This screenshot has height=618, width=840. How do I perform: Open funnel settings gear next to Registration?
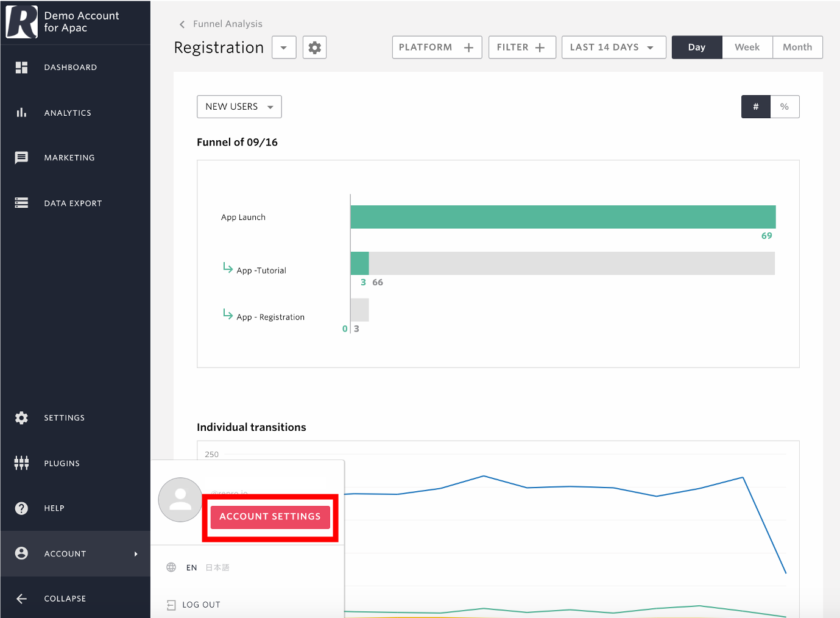pos(314,48)
